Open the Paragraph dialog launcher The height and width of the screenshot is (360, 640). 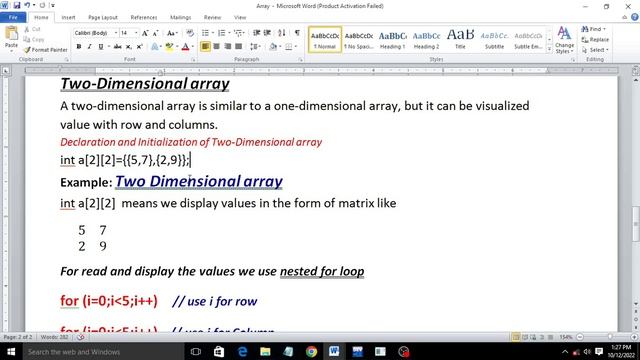pyautogui.click(x=300, y=60)
